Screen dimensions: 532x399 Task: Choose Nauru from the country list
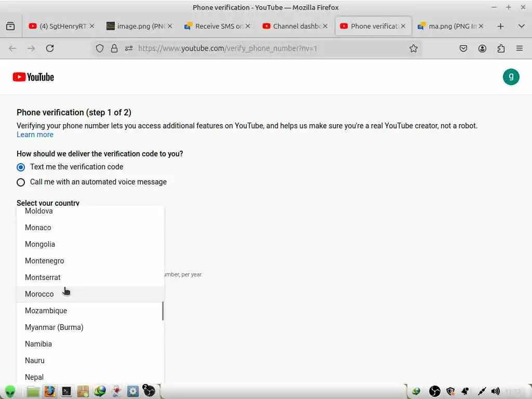tap(90, 361)
